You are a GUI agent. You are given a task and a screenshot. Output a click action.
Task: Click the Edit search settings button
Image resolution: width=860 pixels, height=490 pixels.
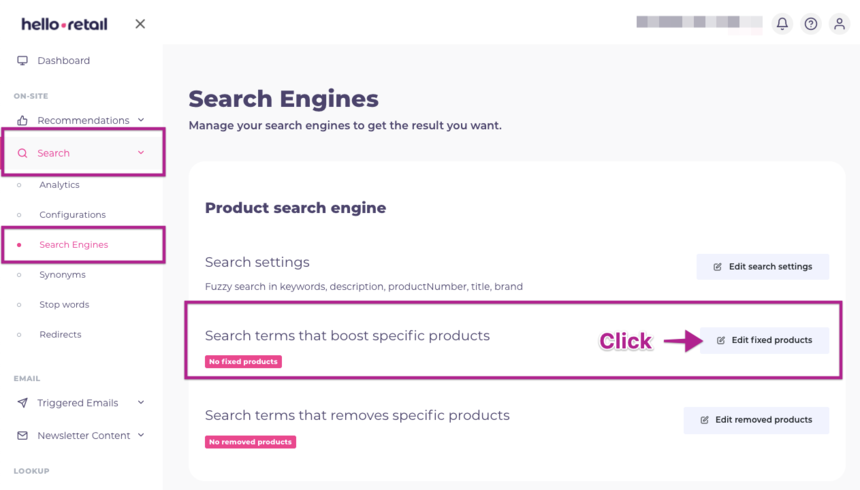click(763, 267)
